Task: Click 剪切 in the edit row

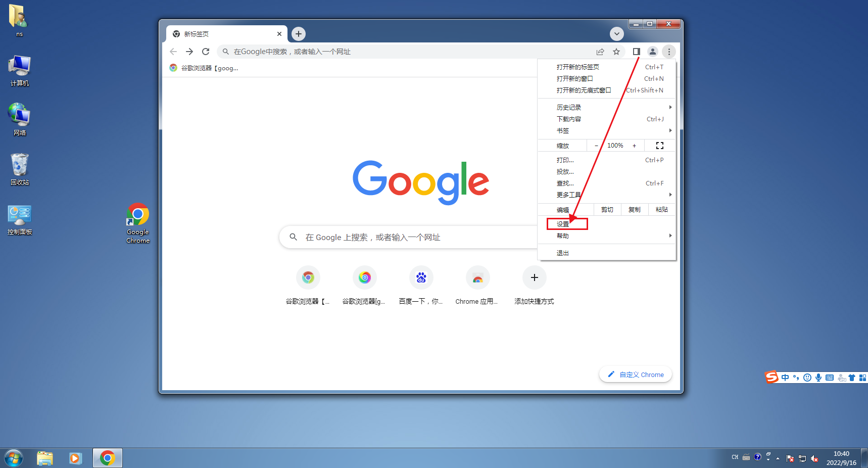Action: 607,209
